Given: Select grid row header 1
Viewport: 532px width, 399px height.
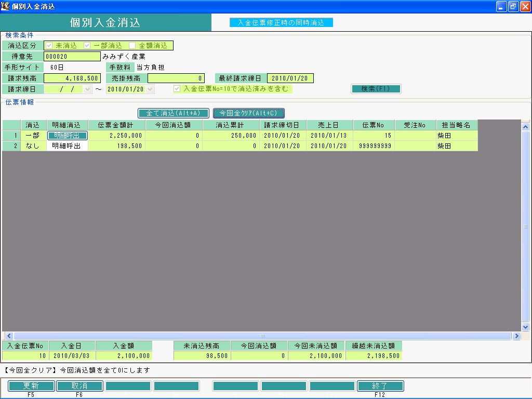Looking at the screenshot, I should (11, 136).
